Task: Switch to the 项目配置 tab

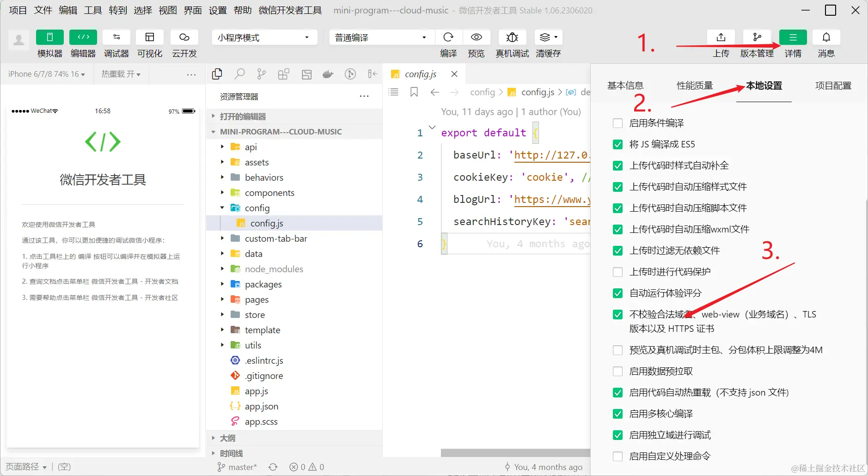Action: (x=833, y=85)
